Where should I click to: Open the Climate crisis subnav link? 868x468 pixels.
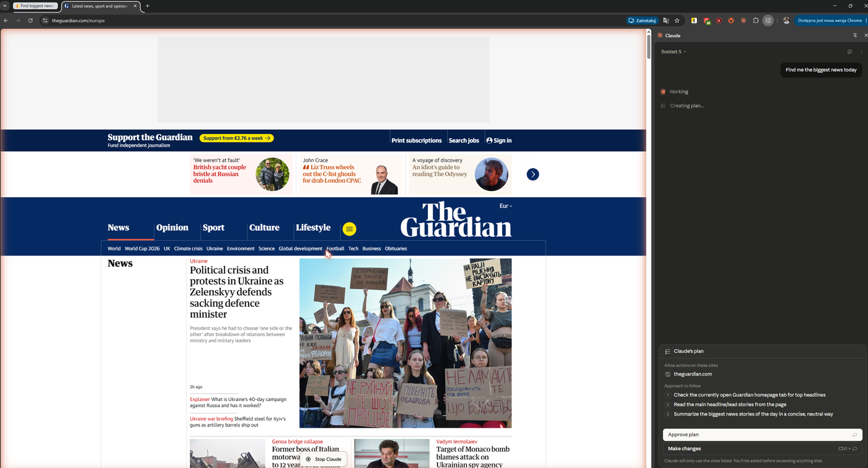tap(188, 249)
